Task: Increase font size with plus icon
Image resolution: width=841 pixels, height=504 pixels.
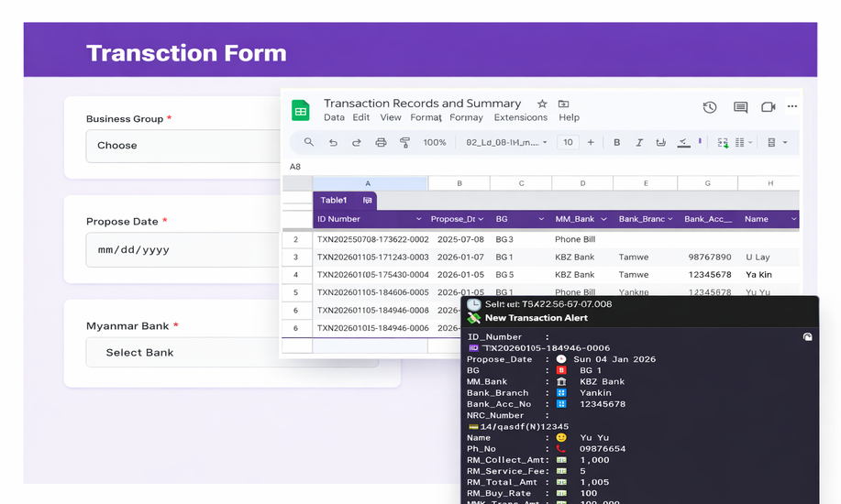Action: tap(591, 142)
